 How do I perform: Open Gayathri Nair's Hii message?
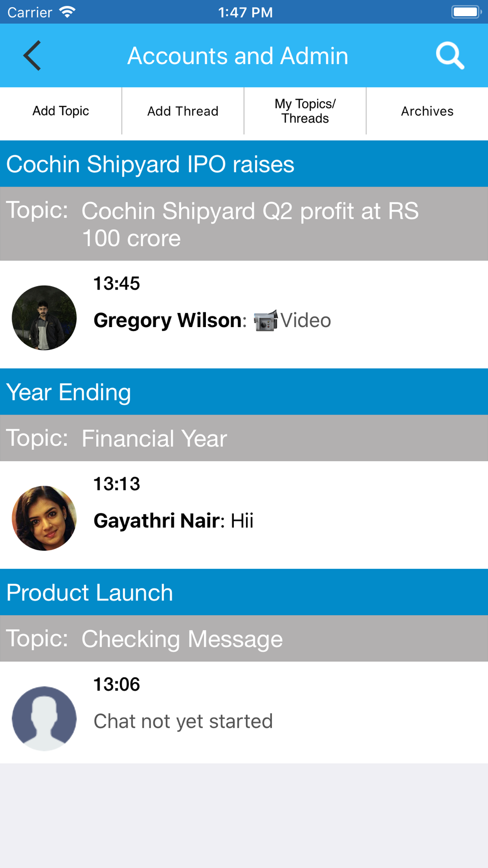point(244,515)
